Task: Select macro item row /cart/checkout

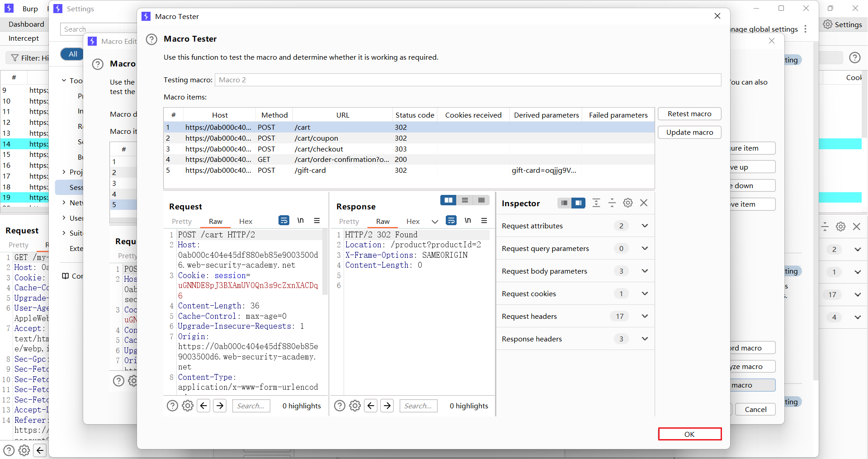Action: pos(409,149)
